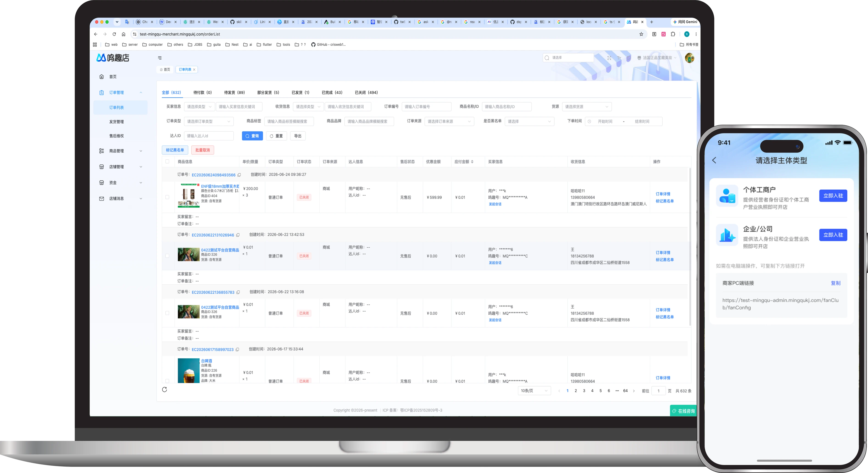
Task: Sort by 应付金额 column sort arrows
Action: 472,162
